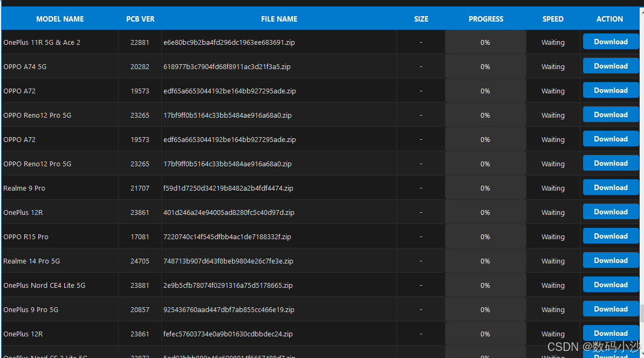Select PCB version 20282

pyautogui.click(x=140, y=66)
